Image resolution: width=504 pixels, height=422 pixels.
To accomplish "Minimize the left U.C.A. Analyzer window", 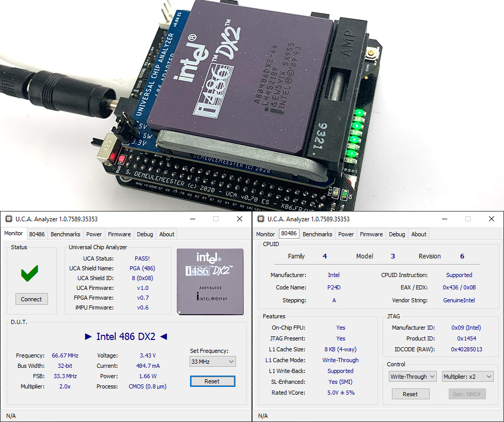I will click(x=193, y=219).
